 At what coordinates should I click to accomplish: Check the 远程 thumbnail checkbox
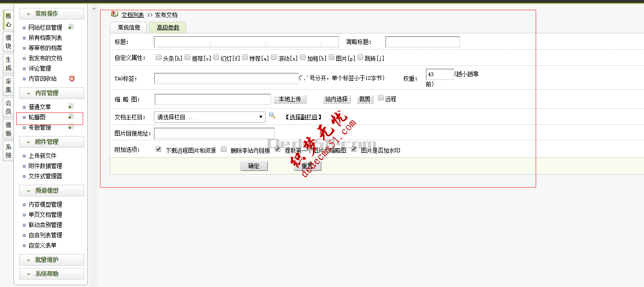tap(381, 98)
